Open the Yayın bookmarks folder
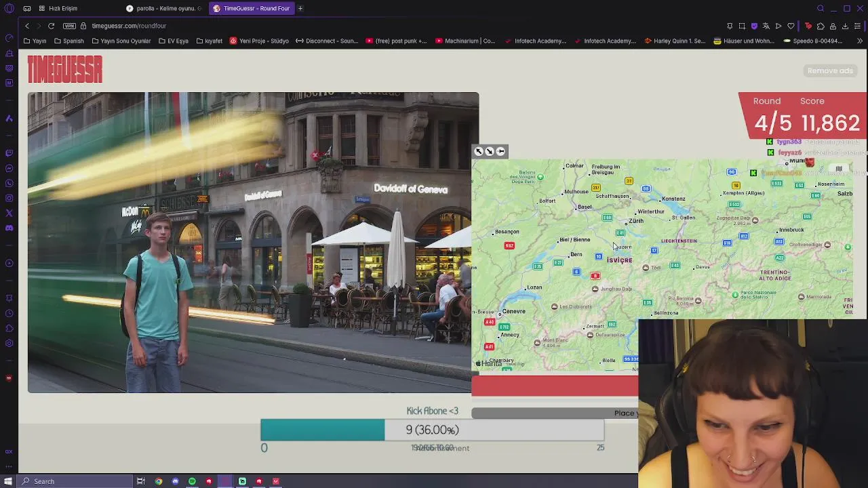Screen dimensions: 868x488 coord(35,41)
